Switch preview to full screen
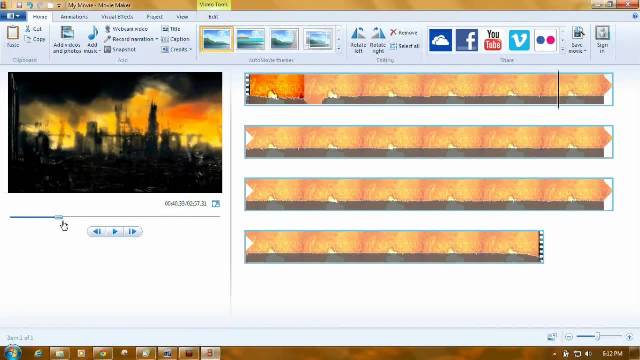 pos(216,204)
